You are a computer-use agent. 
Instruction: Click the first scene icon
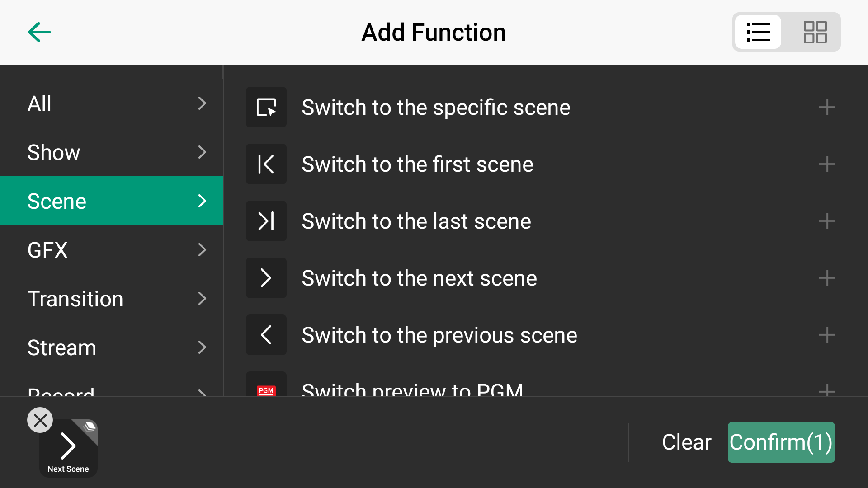[266, 164]
